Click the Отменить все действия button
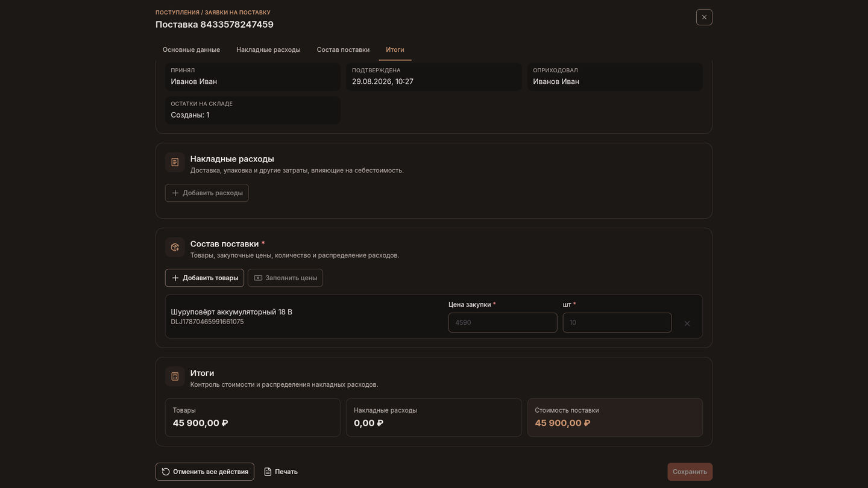The width and height of the screenshot is (868, 488). [x=205, y=472]
